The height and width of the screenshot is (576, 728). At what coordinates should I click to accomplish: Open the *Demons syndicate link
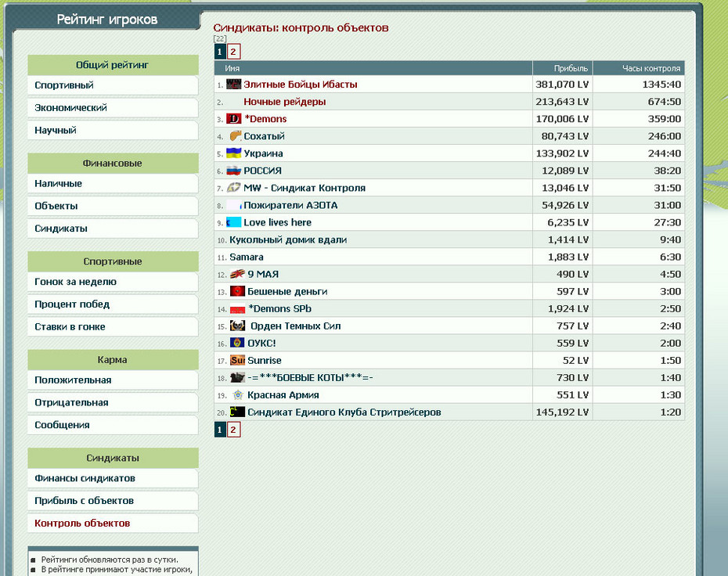pos(265,119)
